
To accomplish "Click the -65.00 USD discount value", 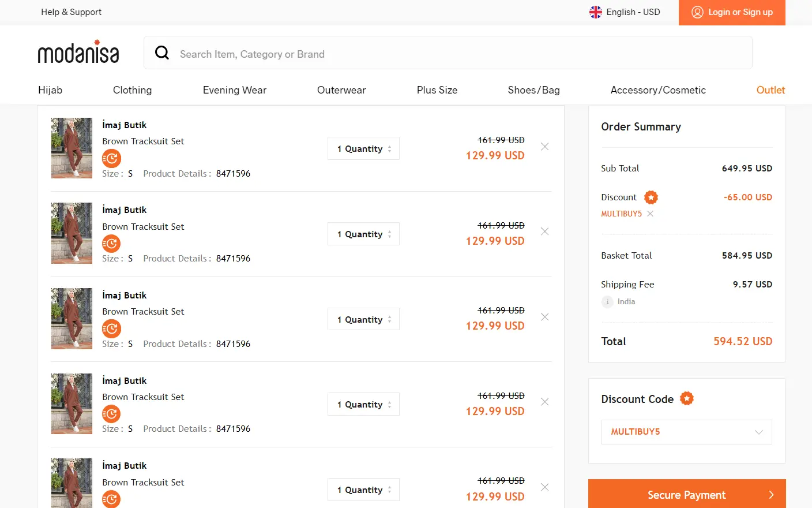I will pyautogui.click(x=748, y=197).
